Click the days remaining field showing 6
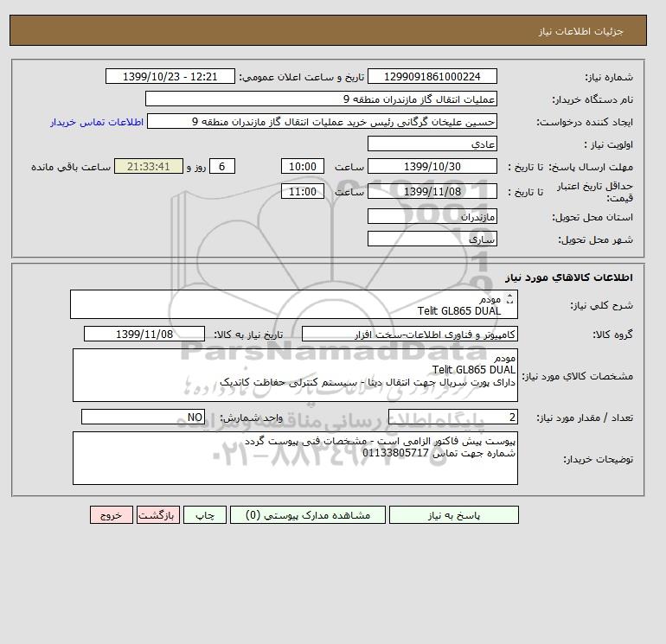This screenshot has width=666, height=644. 221,167
